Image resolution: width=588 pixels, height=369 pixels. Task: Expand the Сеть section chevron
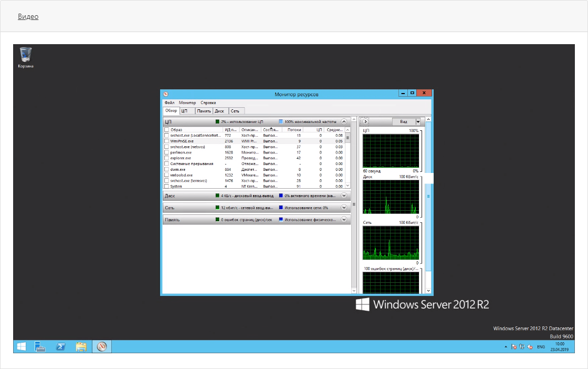(344, 208)
